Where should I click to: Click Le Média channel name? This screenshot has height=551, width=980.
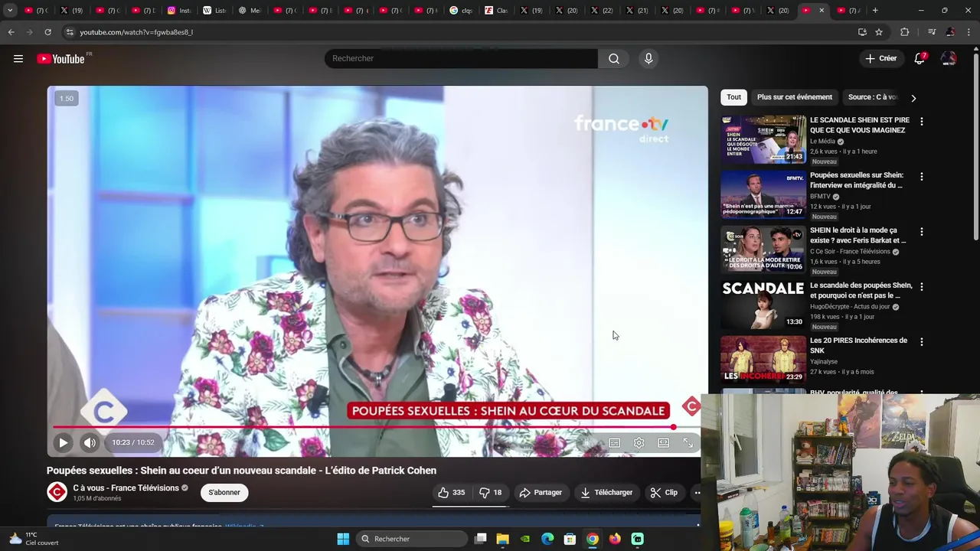tap(822, 142)
